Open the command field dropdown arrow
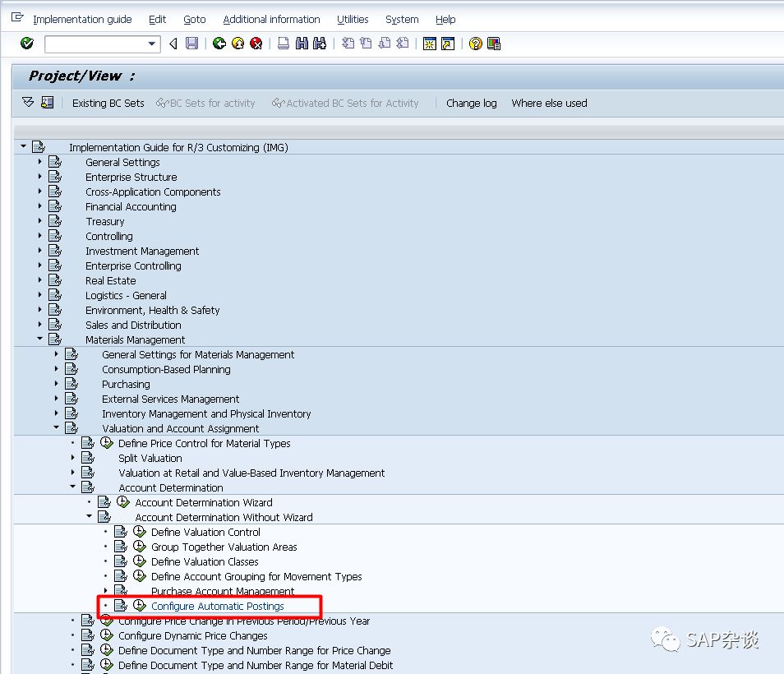Viewport: 784px width, 674px height. click(x=152, y=44)
